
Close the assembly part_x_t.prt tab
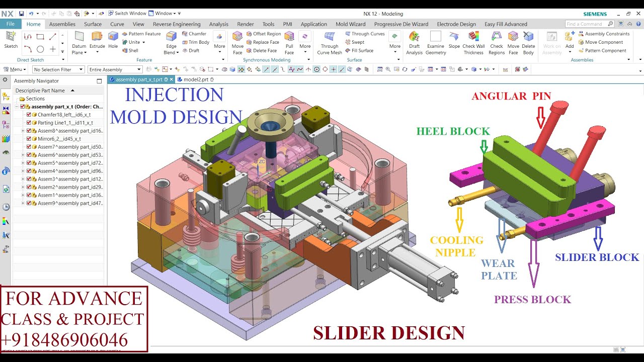(x=171, y=79)
